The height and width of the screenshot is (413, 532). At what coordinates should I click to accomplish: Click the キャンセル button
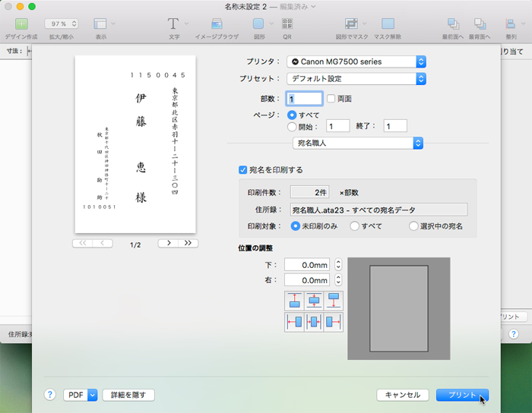point(403,395)
